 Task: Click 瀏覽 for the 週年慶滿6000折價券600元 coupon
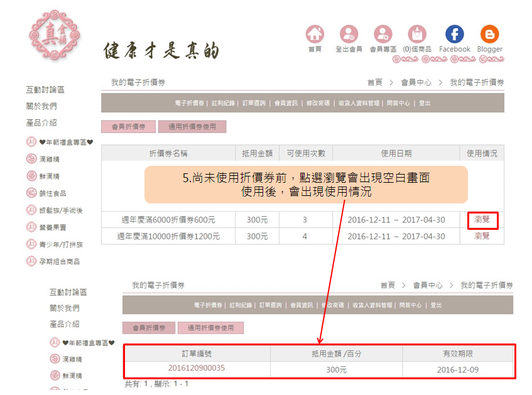[482, 220]
